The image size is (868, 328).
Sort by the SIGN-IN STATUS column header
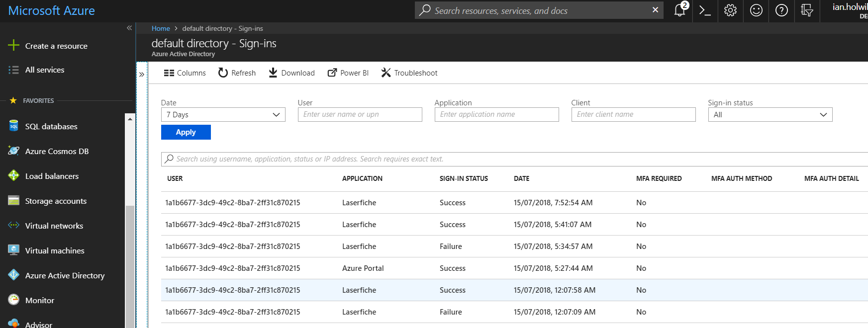[464, 178]
